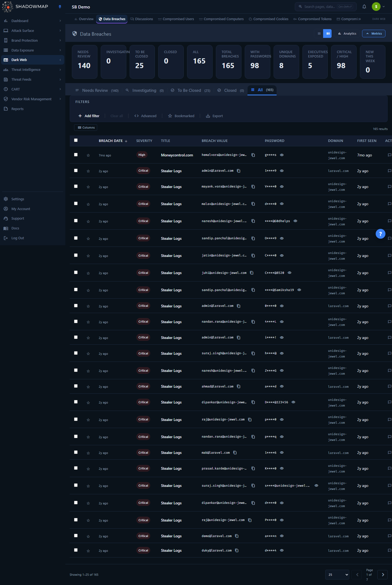Unmask the D****@123456 password
The image size is (392, 585).
(293, 402)
